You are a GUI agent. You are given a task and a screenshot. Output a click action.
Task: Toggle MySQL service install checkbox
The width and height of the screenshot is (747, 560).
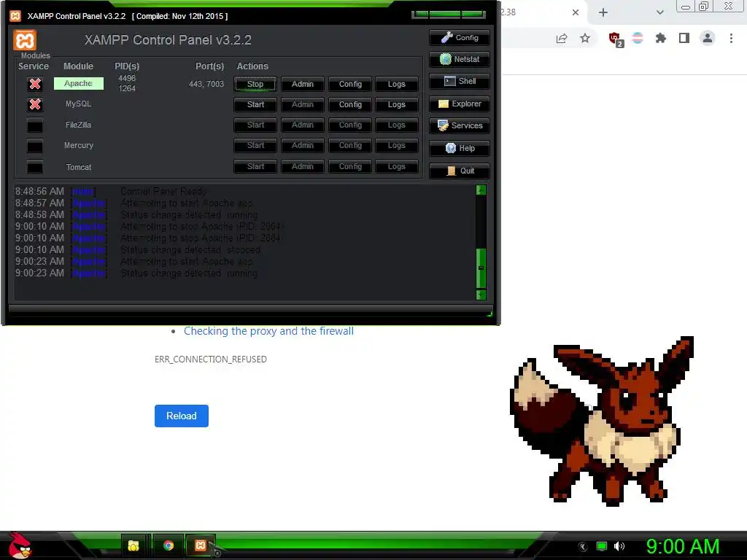click(35, 104)
